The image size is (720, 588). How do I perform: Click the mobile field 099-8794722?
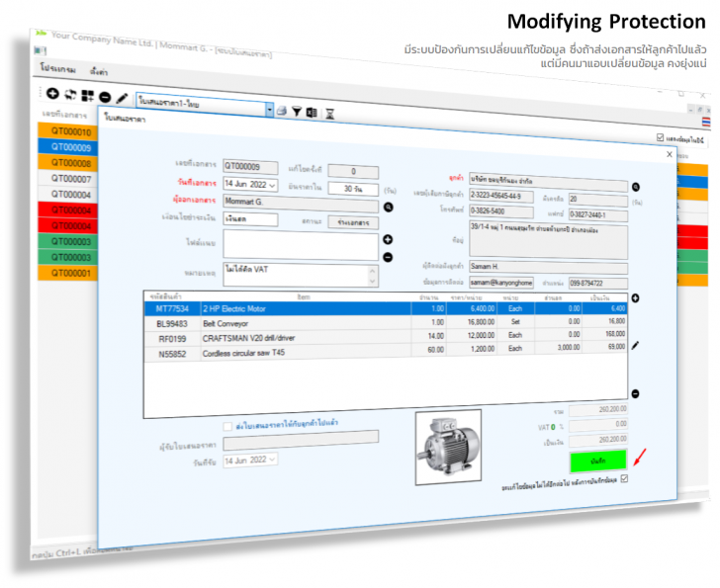click(598, 283)
